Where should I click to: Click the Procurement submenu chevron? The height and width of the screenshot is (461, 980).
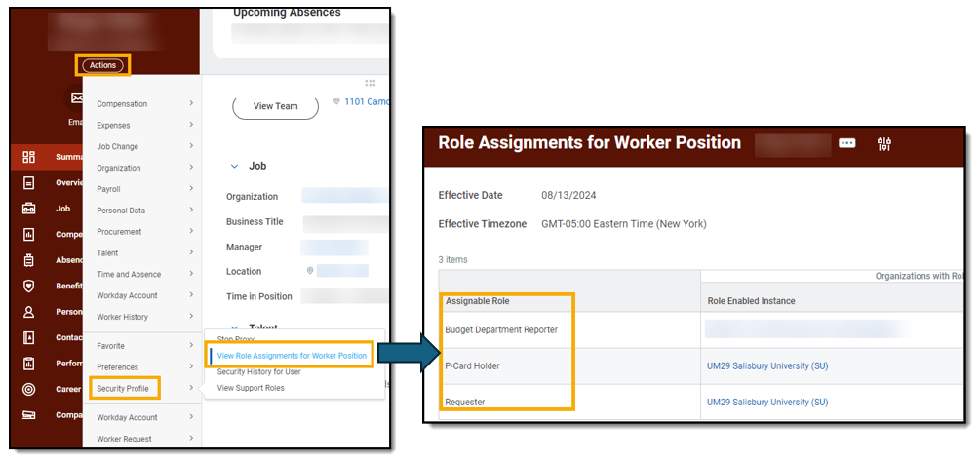191,231
